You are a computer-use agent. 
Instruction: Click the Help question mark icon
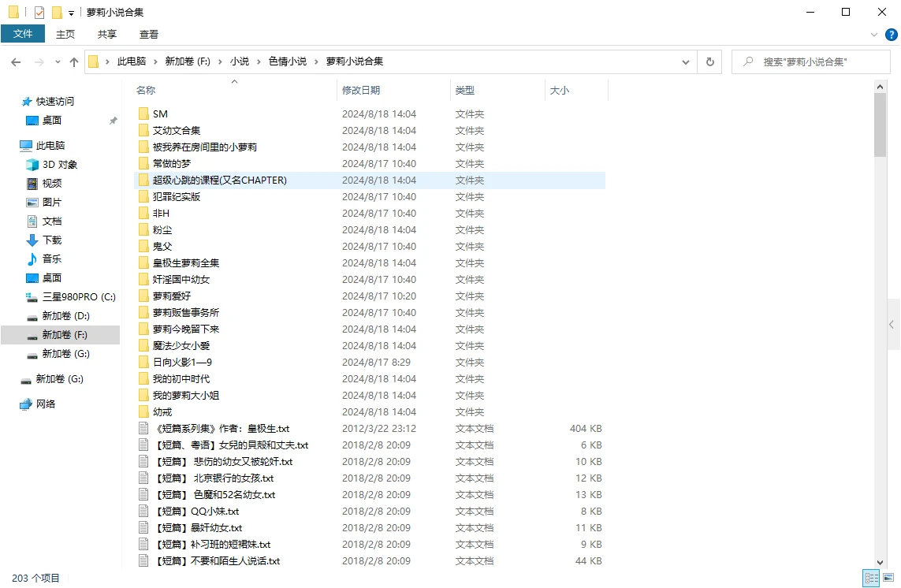click(x=892, y=34)
